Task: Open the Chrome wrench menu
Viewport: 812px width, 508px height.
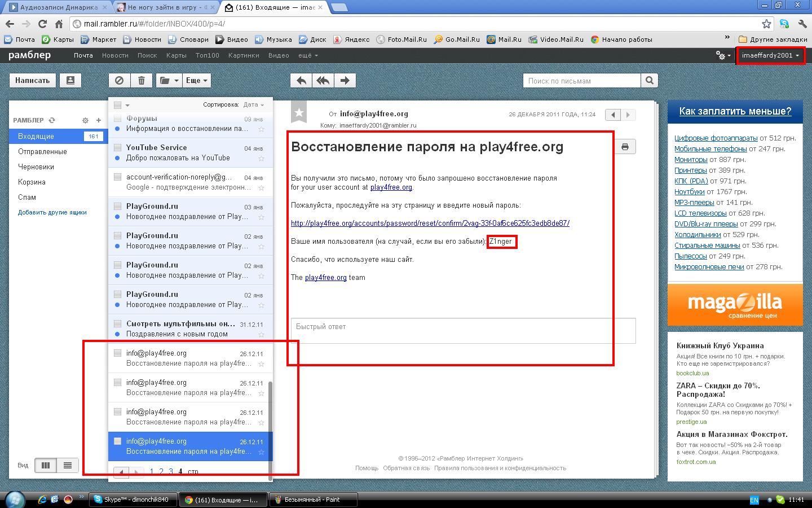Action: [802, 24]
